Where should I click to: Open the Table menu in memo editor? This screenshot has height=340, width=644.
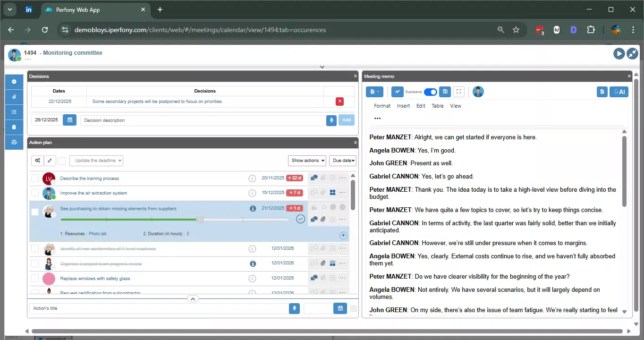tap(437, 106)
